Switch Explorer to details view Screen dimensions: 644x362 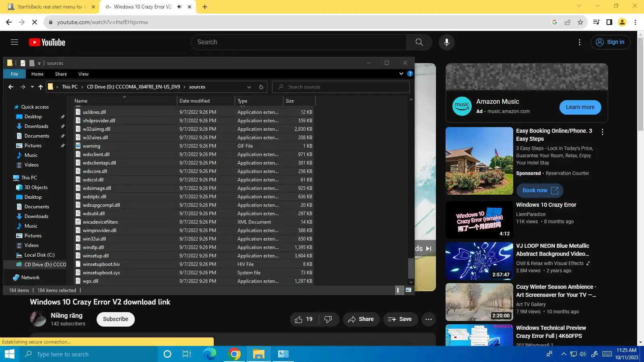click(399, 290)
